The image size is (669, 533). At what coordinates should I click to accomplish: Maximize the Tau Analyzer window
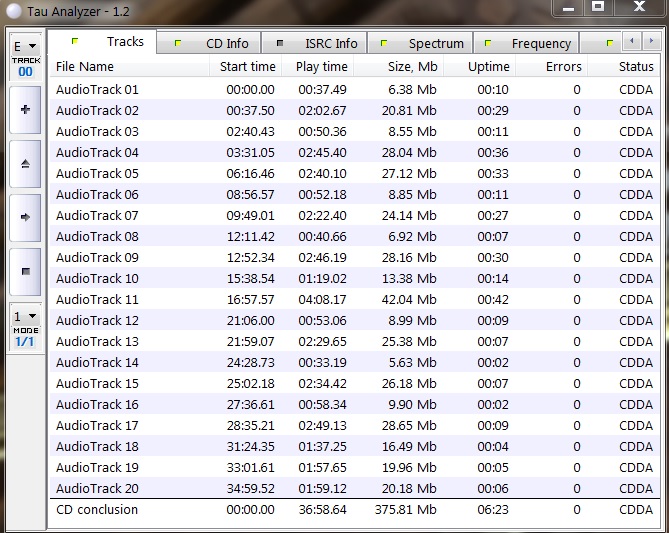pos(598,7)
